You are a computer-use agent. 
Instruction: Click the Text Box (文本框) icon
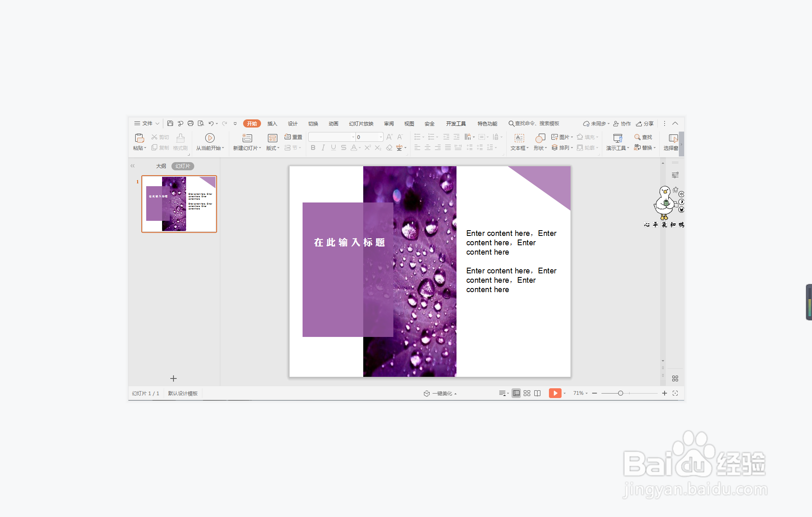[x=519, y=138]
